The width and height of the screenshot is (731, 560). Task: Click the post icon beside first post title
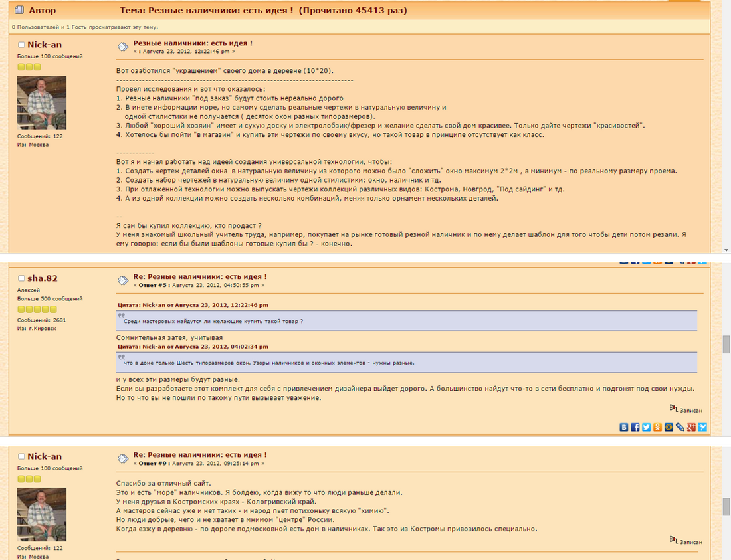pos(123,47)
